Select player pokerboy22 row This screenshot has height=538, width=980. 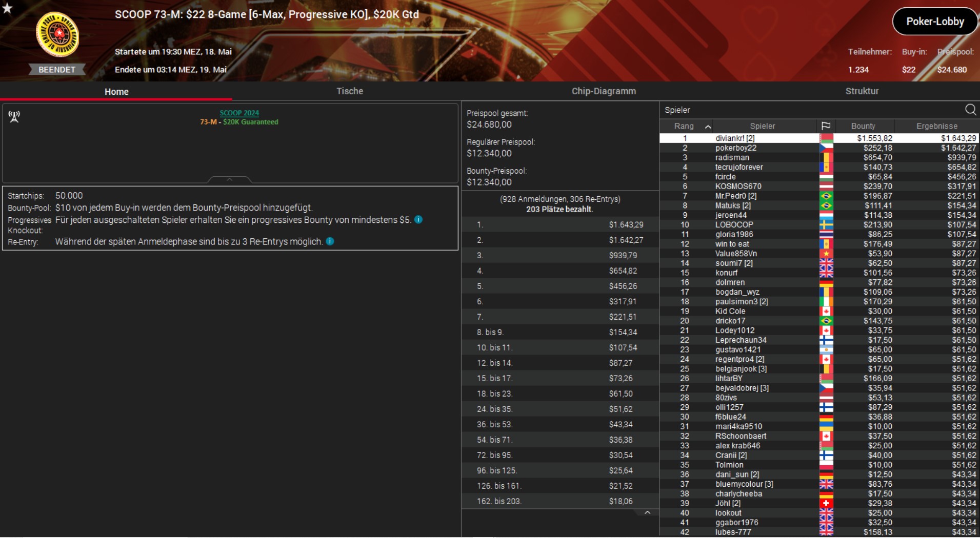[736, 148]
